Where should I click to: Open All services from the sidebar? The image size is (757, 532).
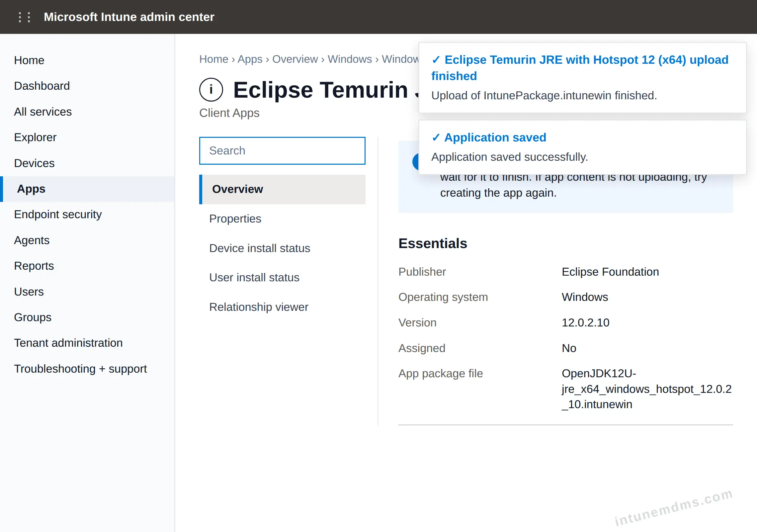[43, 112]
